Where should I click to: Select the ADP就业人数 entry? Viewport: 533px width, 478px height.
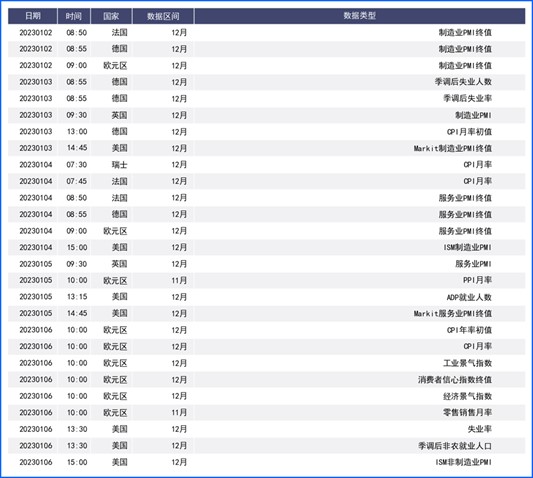click(x=469, y=297)
